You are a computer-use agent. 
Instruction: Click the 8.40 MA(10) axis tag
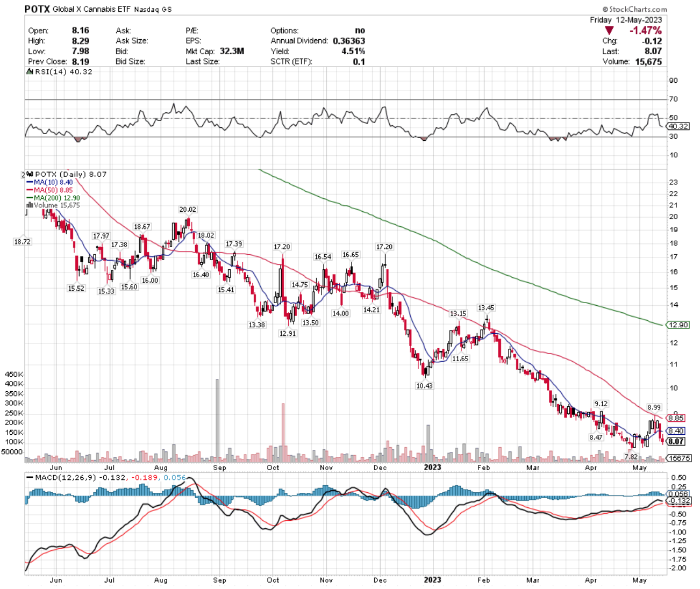(x=676, y=431)
